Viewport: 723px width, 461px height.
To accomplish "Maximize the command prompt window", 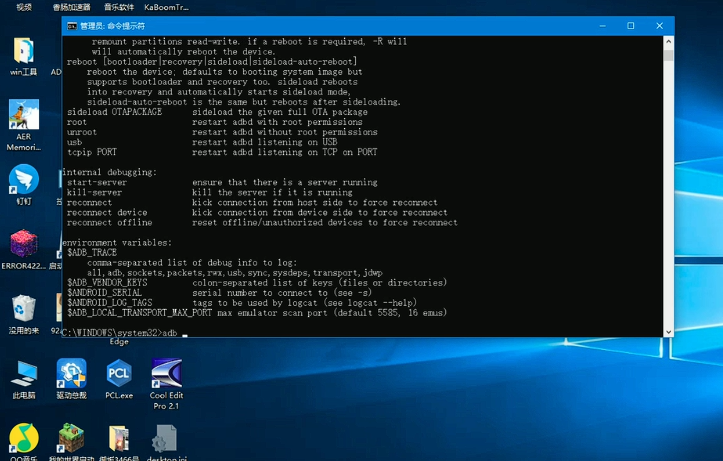I will [631, 26].
